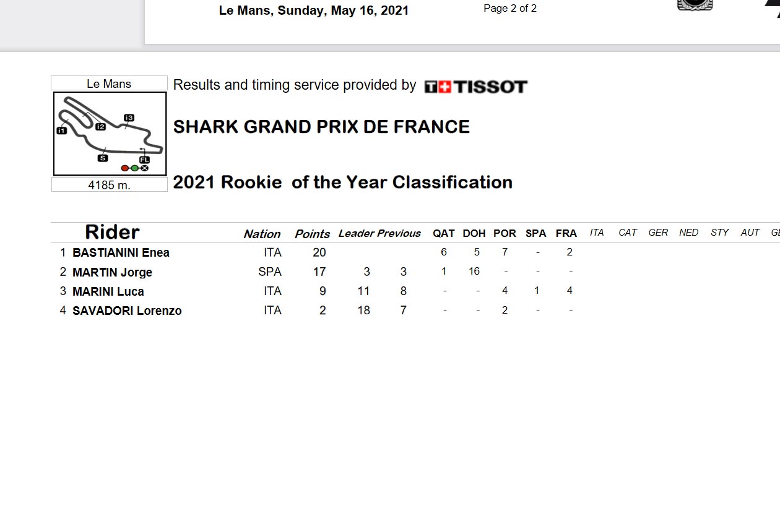Click the emblem at top of page

point(695,5)
